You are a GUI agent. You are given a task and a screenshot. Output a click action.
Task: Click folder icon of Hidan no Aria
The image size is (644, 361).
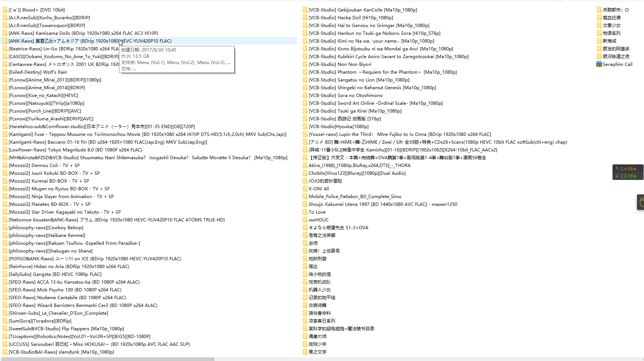5,267
